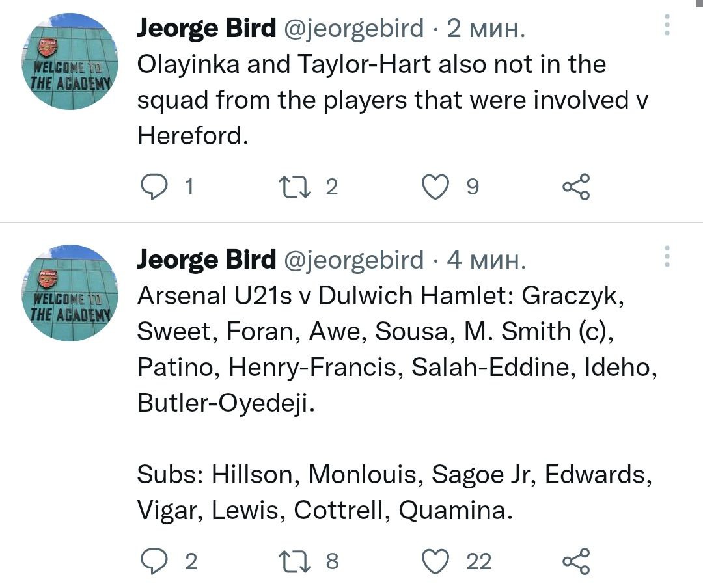Screen dimensions: 703x588
Task: Reply to the Arsenal U21s lineup tweet
Action: pos(155,561)
